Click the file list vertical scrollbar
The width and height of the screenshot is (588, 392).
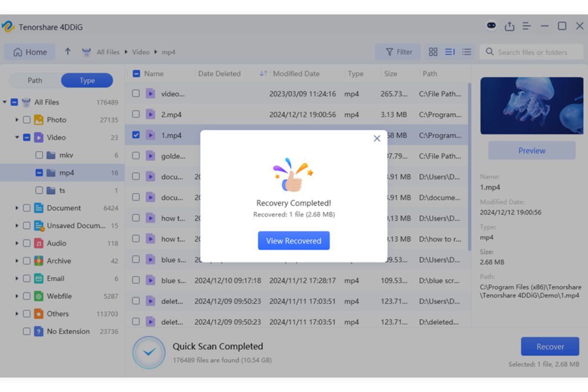pyautogui.click(x=469, y=167)
